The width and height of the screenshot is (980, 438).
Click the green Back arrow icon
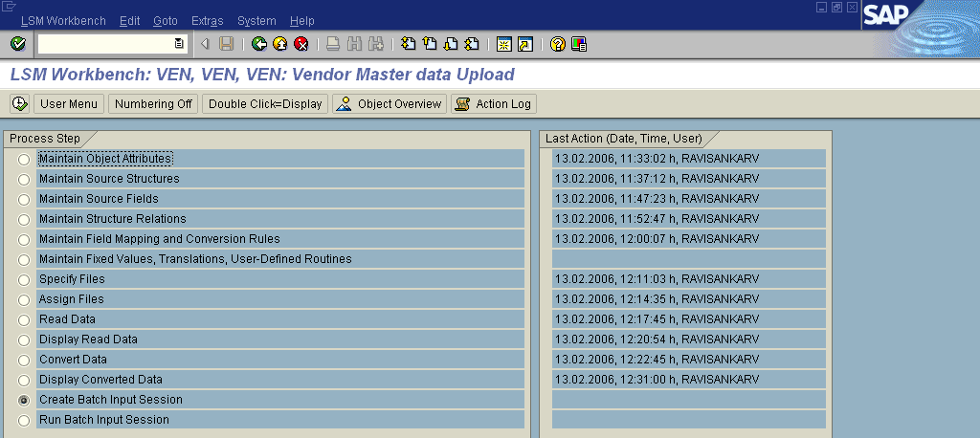(259, 44)
